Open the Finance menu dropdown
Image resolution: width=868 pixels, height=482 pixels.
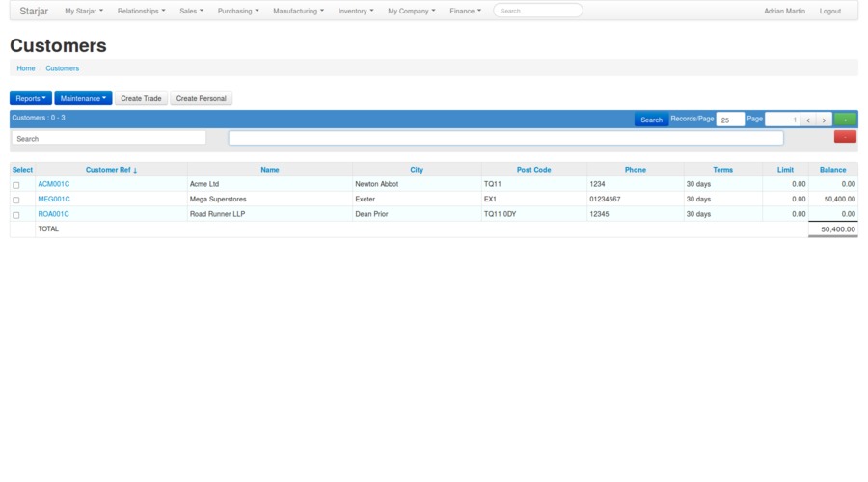tap(465, 11)
